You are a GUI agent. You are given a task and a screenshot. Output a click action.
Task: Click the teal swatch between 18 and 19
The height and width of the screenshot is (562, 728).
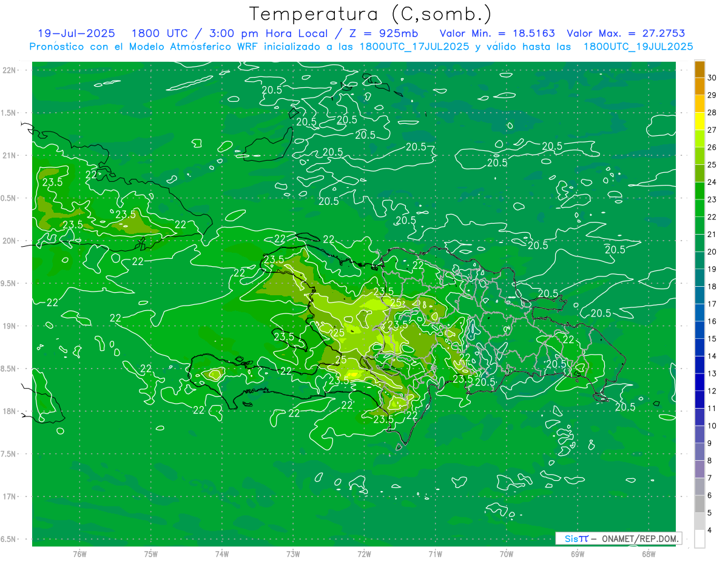[x=699, y=278]
